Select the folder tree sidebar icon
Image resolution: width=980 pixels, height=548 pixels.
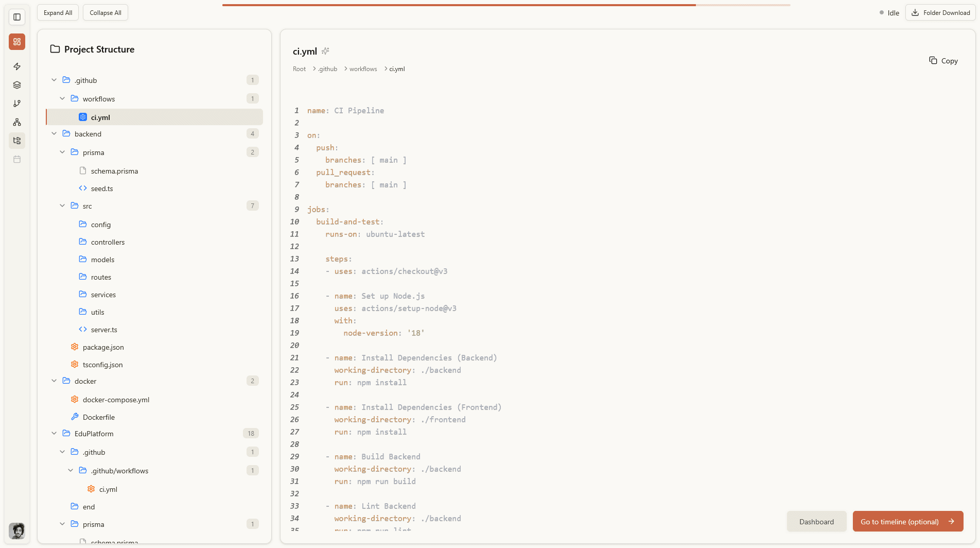pyautogui.click(x=17, y=141)
